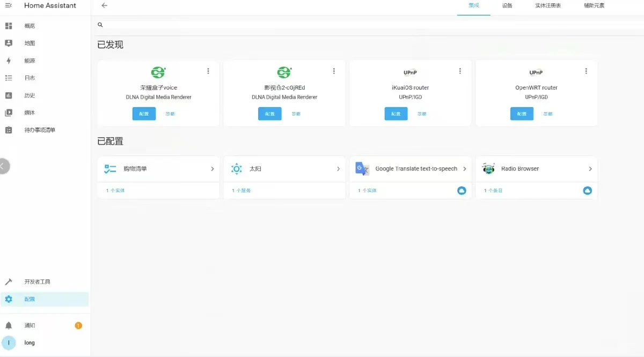Viewport: 644px width, 357px height.
Task: Go back with the top arrow
Action: pos(104,5)
